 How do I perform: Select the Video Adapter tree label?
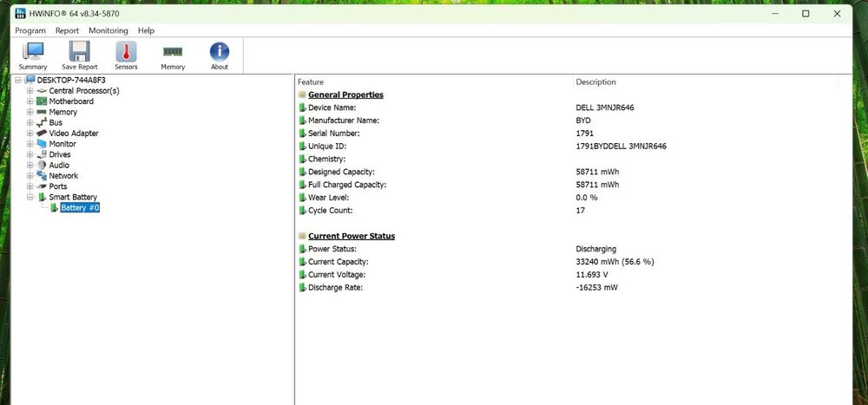pos(74,134)
